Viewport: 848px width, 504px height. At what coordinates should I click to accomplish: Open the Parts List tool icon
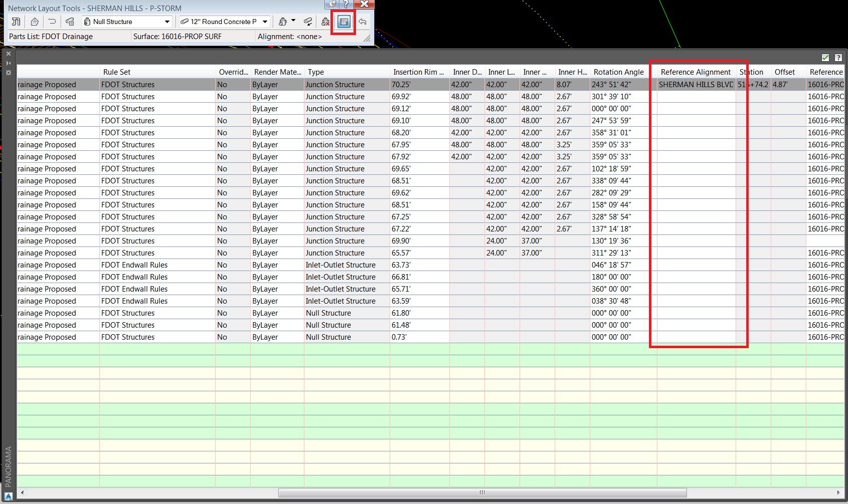coord(70,22)
